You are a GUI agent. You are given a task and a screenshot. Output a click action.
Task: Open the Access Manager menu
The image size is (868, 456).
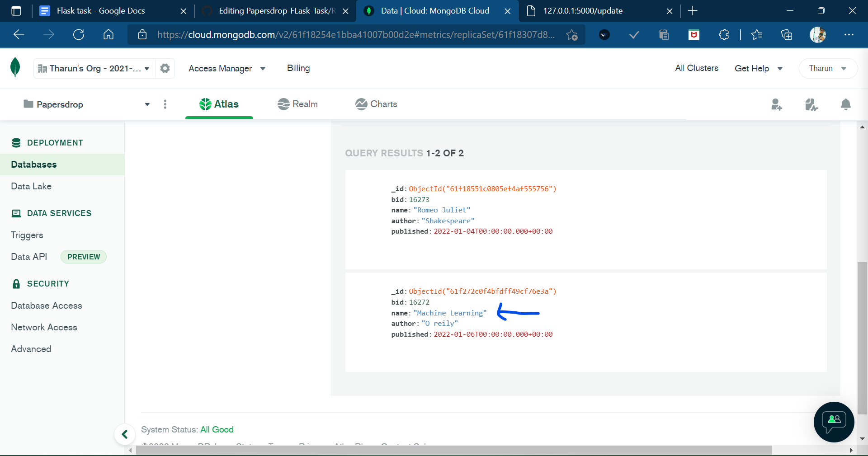[227, 68]
